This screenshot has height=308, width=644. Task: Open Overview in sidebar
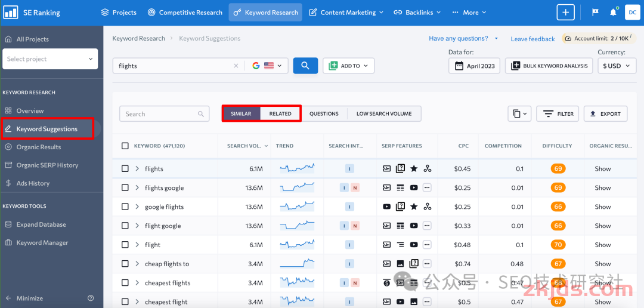point(24,110)
